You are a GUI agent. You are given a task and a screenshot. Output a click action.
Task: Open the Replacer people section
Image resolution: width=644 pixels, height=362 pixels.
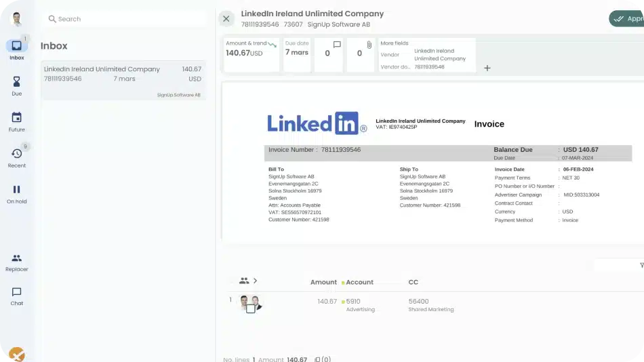(x=16, y=262)
